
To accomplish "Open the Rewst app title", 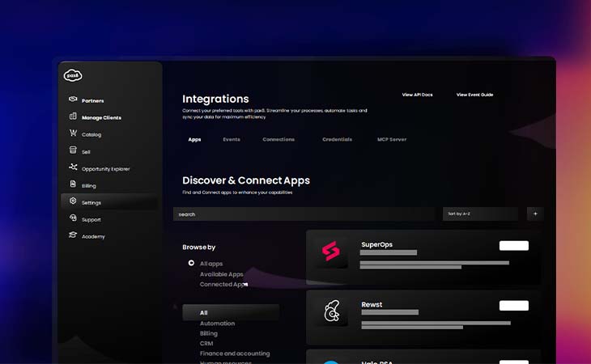I will point(372,304).
